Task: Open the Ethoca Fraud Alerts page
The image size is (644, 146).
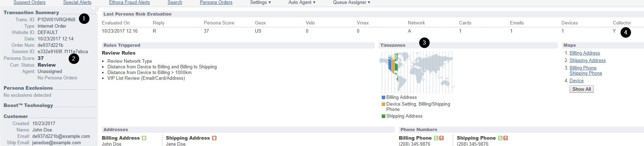Action: point(129,2)
